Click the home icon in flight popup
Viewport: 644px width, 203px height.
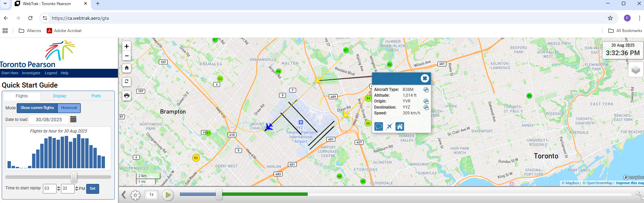(400, 127)
